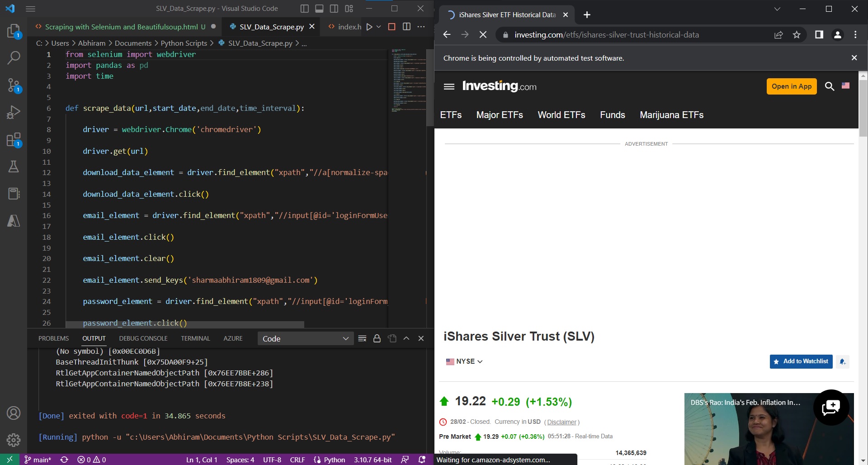Toggle the split editor icon in title bar
Image resolution: width=868 pixels, height=465 pixels.
click(406, 26)
